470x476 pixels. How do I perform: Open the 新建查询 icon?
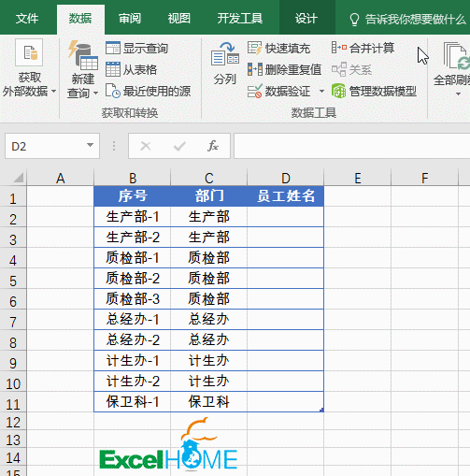click(83, 55)
